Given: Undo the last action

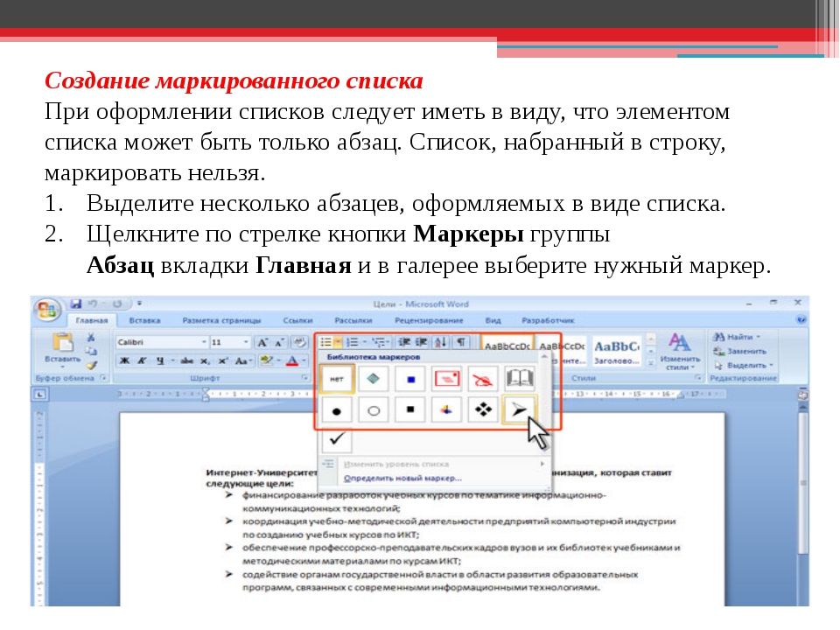Looking at the screenshot, I should [x=93, y=304].
